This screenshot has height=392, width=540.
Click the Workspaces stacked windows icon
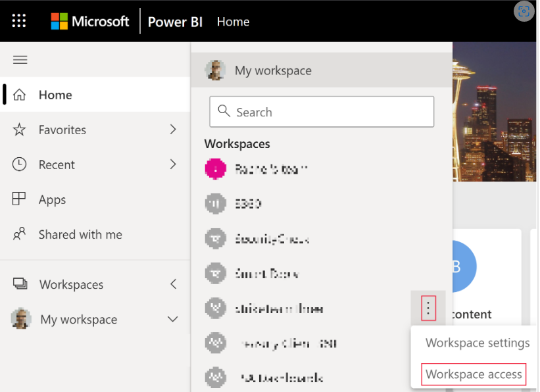tap(20, 283)
